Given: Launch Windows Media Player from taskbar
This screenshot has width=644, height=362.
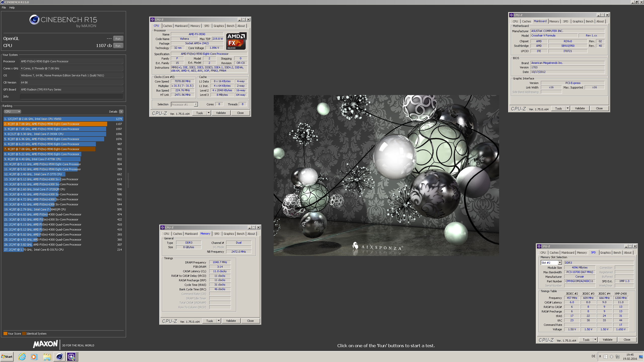Looking at the screenshot, I should 34,356.
